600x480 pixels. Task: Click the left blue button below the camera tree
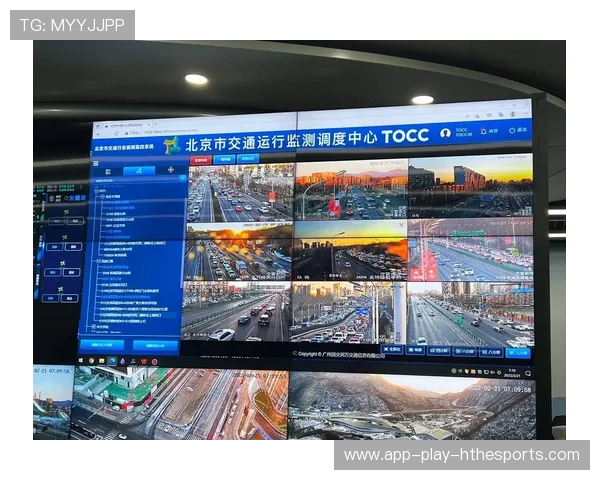(102, 344)
